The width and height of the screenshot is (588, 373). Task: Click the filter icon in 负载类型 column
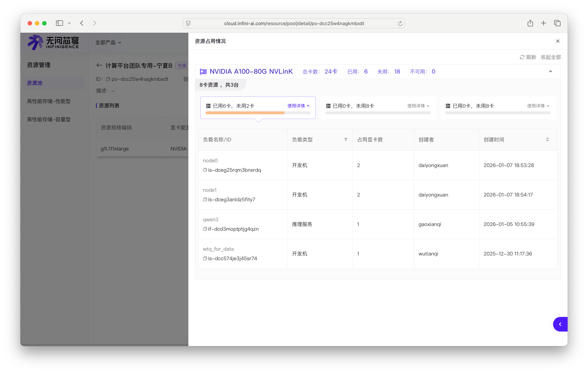345,140
